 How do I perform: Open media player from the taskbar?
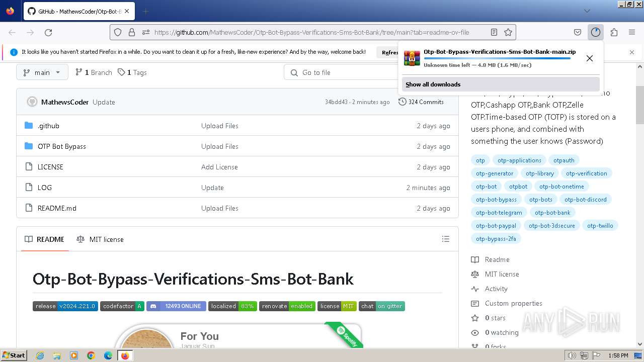pyautogui.click(x=74, y=355)
